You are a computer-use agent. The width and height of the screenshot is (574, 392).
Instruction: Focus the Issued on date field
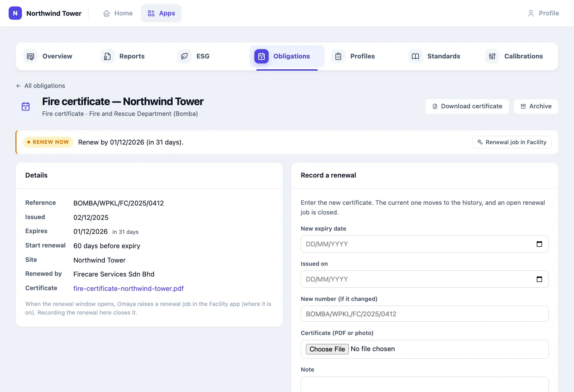click(x=424, y=279)
